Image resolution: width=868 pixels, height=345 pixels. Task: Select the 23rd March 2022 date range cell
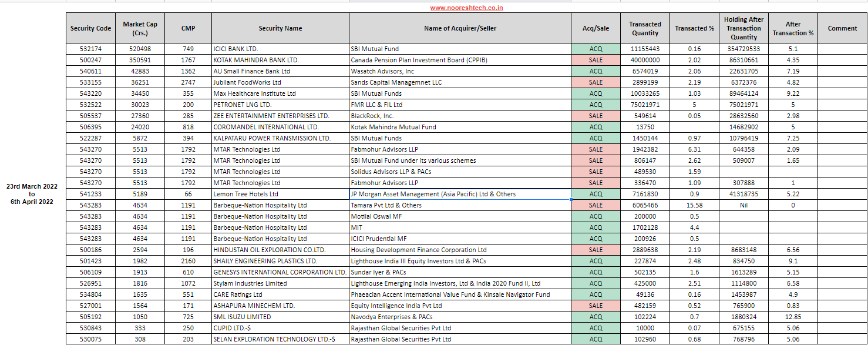click(x=32, y=194)
